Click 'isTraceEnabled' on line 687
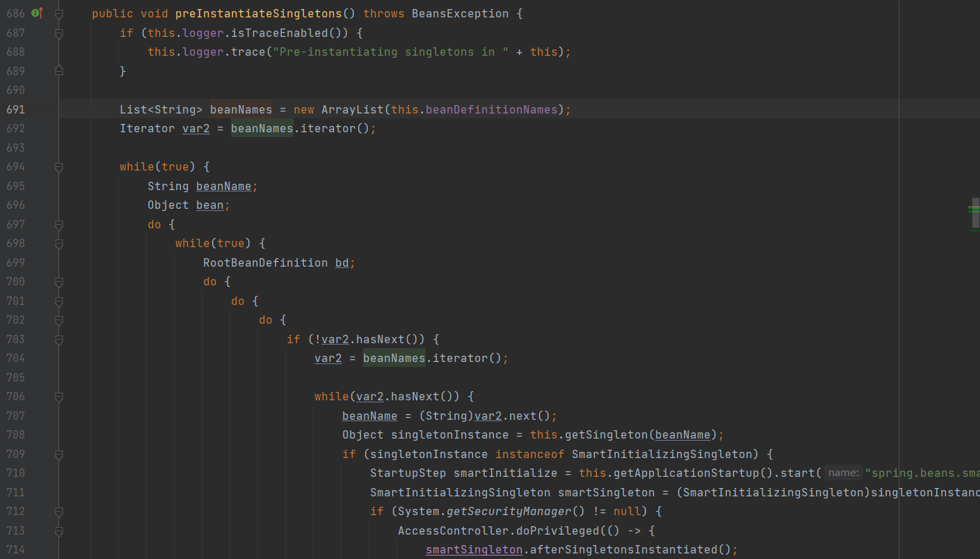Image resolution: width=980 pixels, height=559 pixels. tap(280, 33)
